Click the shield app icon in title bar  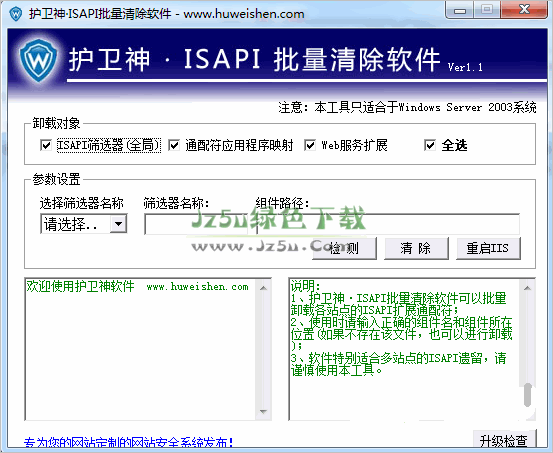pos(16,14)
